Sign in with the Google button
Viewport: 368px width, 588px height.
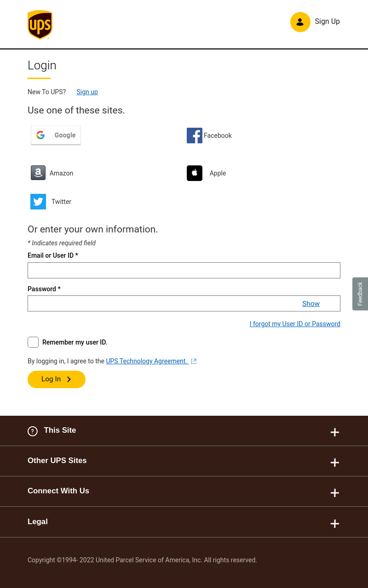(56, 135)
